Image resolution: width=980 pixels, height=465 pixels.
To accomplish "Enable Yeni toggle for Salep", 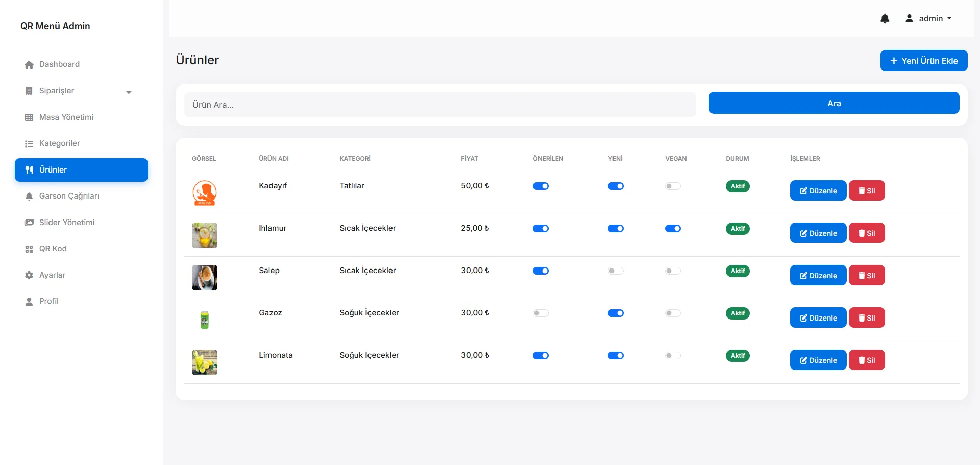I will point(616,271).
